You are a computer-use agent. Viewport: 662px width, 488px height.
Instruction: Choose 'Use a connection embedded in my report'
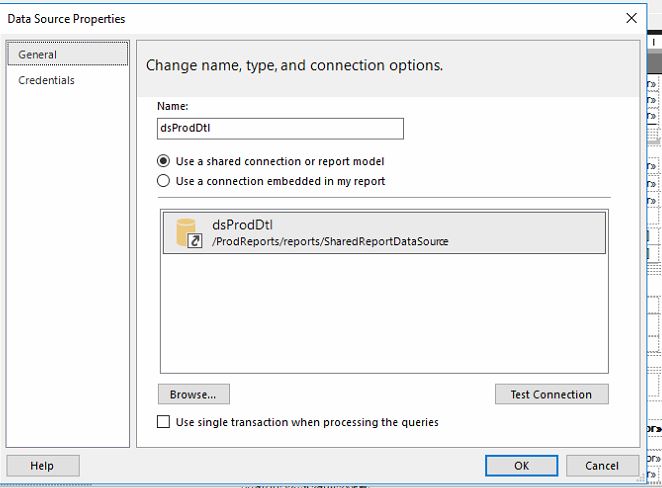pyautogui.click(x=164, y=181)
